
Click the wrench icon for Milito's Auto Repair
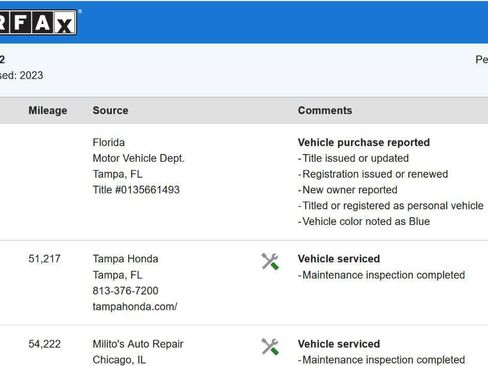tap(270, 347)
